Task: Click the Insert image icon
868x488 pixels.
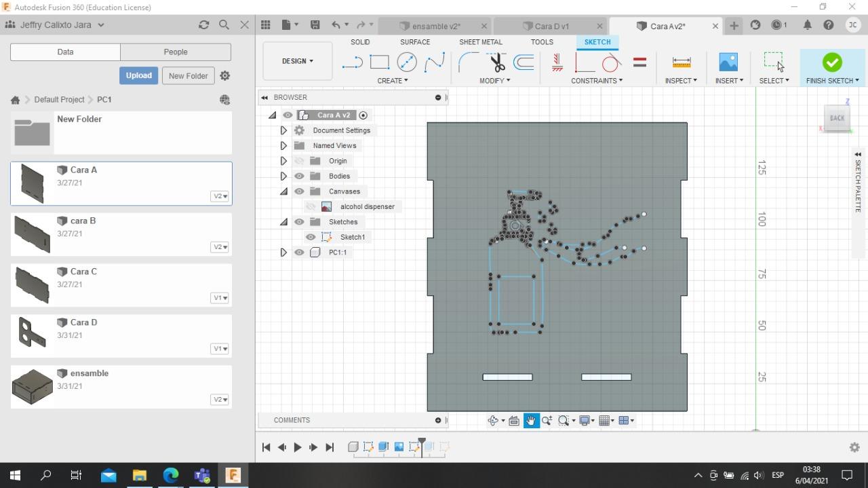Action: tap(728, 62)
